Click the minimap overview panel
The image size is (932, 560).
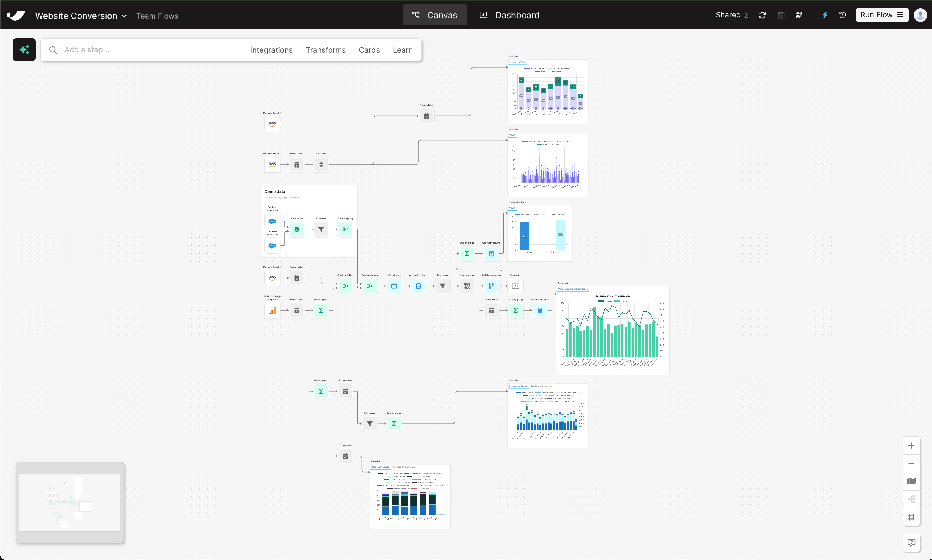pyautogui.click(x=70, y=502)
